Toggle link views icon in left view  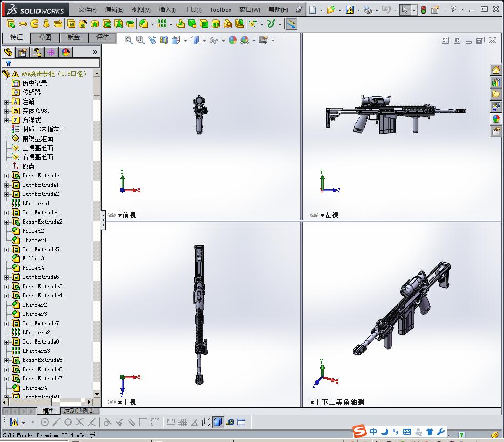pos(314,215)
